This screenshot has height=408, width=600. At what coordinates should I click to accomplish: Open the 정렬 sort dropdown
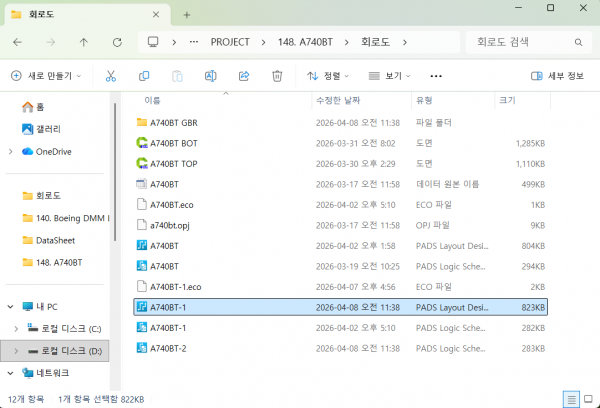[330, 76]
